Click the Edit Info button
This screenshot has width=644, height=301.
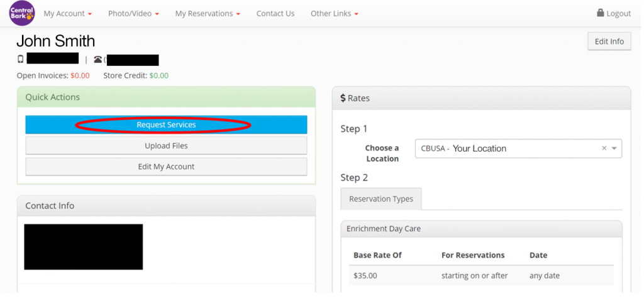(609, 41)
